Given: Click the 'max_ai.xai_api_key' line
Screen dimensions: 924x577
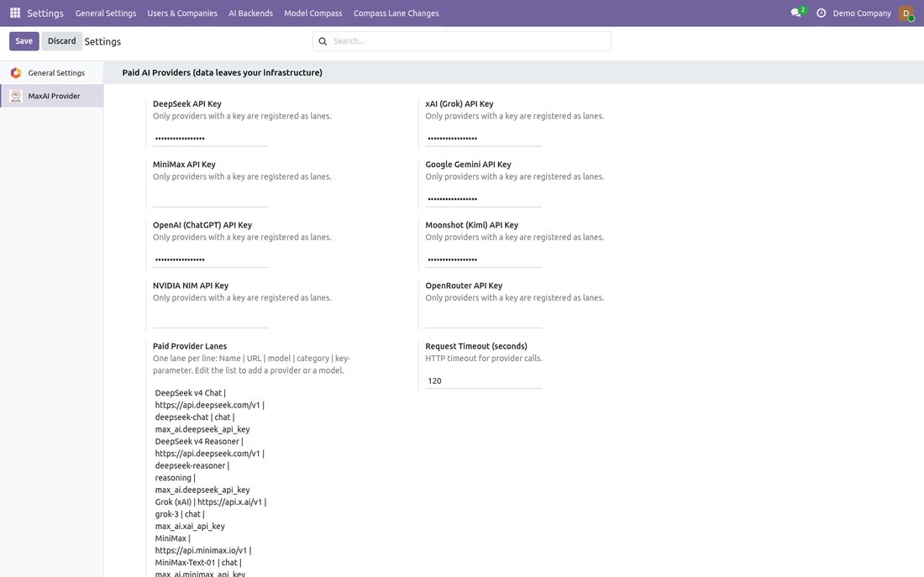Looking at the screenshot, I should point(190,527).
